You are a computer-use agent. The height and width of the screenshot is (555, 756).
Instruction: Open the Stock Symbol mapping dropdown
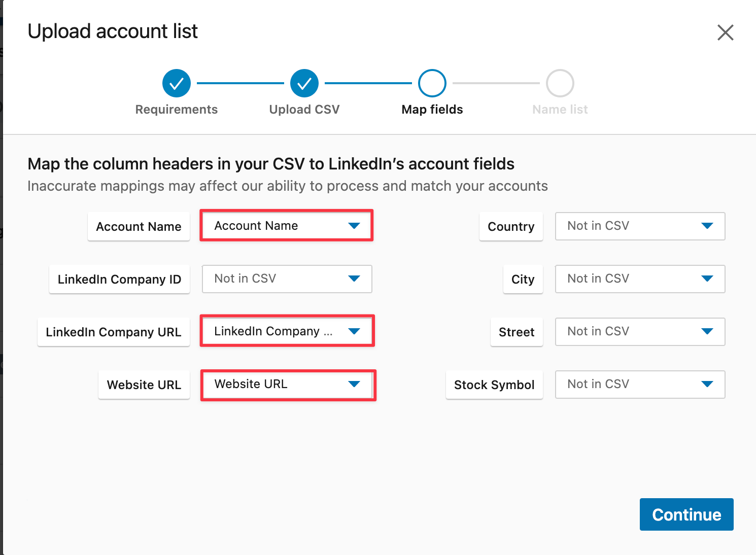tap(640, 384)
